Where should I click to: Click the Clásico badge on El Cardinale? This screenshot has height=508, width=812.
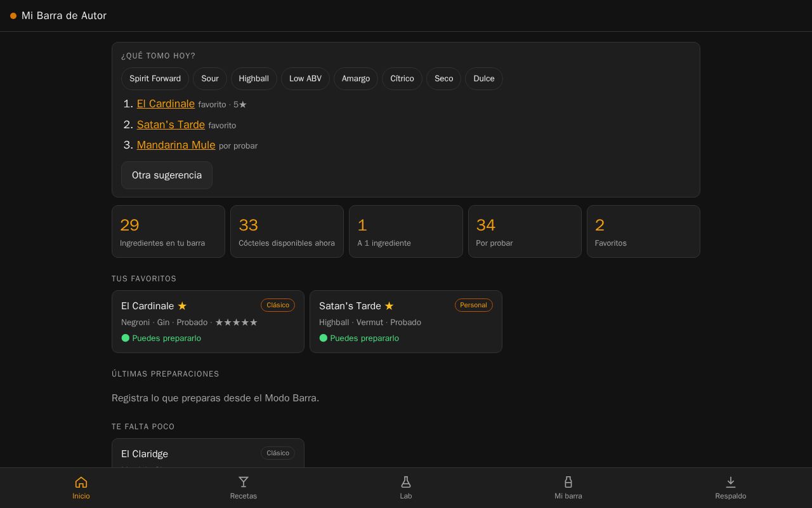(278, 305)
